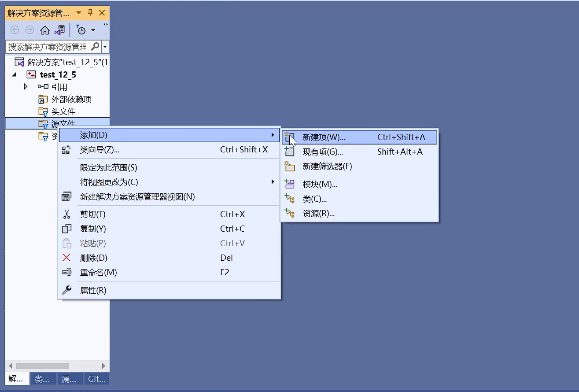Click the 头文件 folder icon
Screen dimensions: 579x392
coord(43,112)
